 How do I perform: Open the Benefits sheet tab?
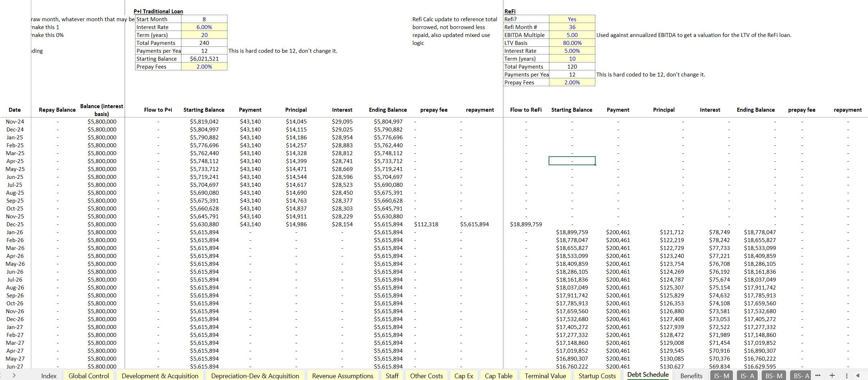691,376
